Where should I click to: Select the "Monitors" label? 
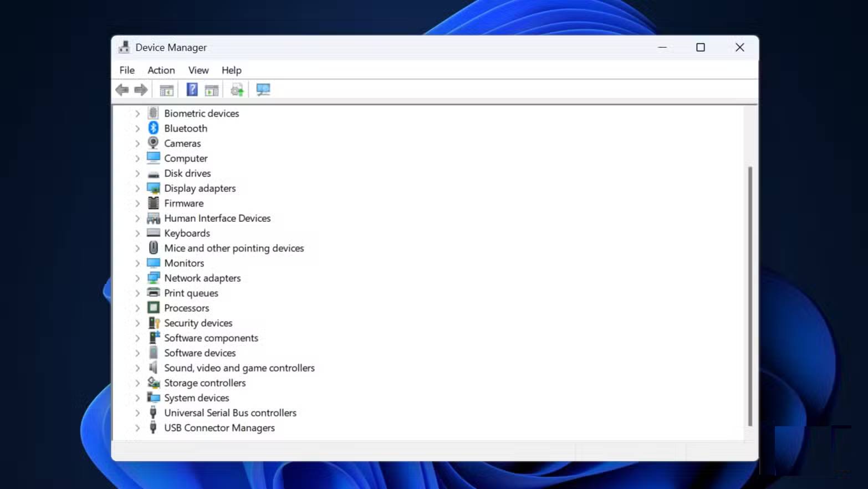pos(184,263)
